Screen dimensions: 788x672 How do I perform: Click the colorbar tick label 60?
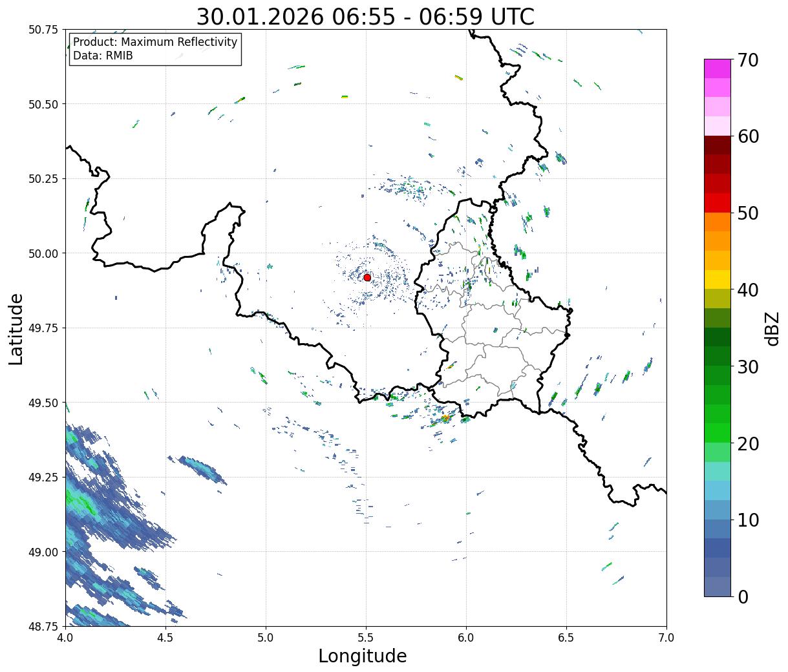coord(748,136)
